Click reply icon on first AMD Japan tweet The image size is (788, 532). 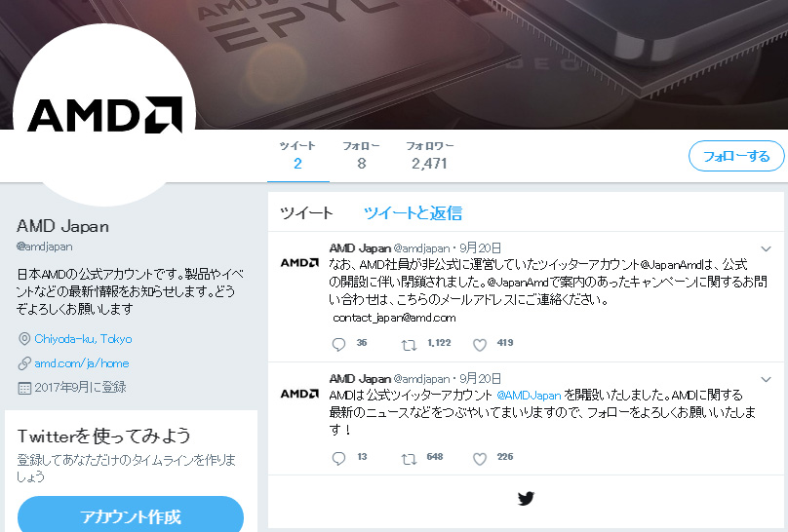click(x=338, y=344)
